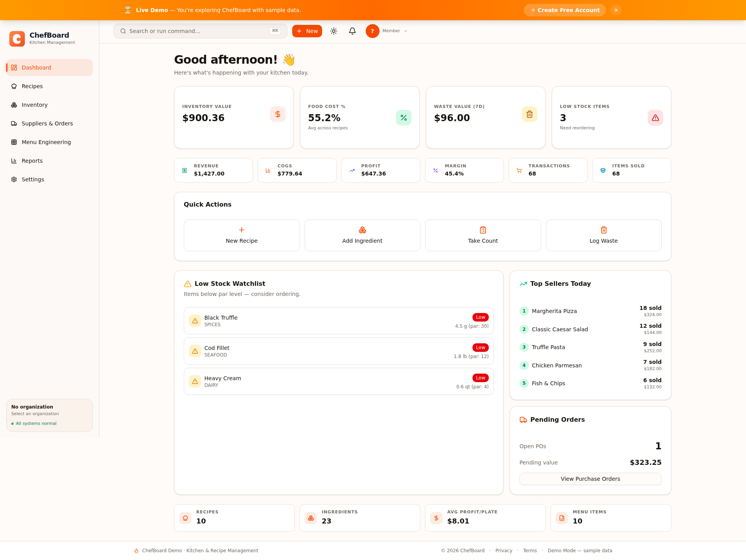This screenshot has width=746, height=560.
Task: Start a New Recipe quick action
Action: [x=242, y=235]
